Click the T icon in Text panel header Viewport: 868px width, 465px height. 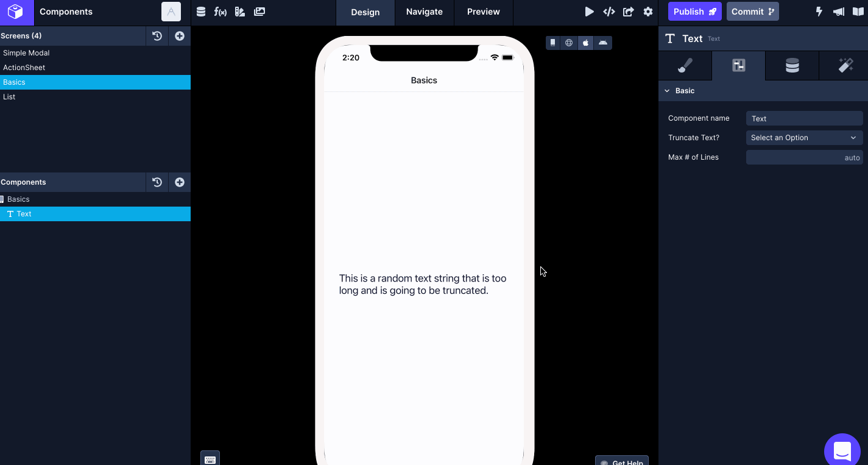(670, 38)
